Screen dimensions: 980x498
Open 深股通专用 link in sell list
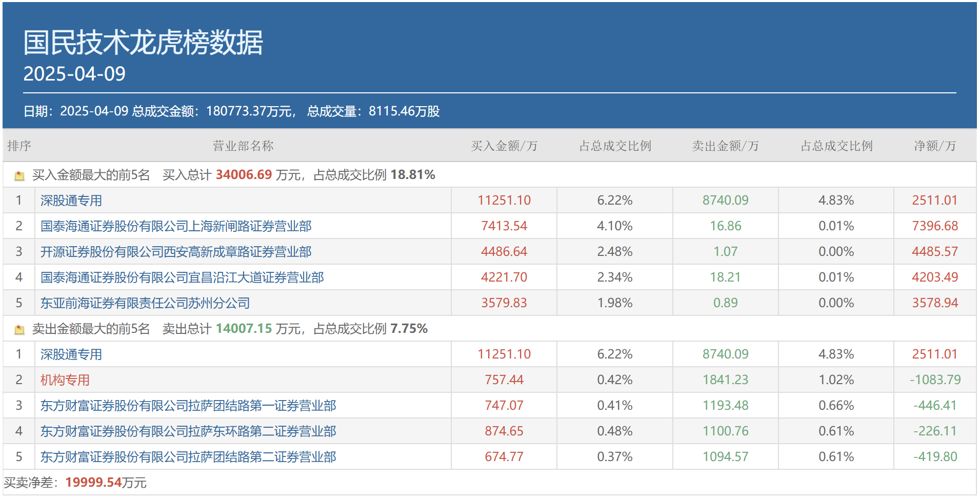click(x=71, y=354)
